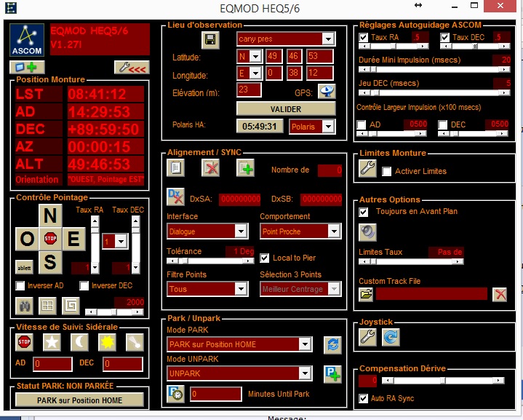Open the mosaic grid icon
This screenshot has width=523, height=420.
click(x=47, y=306)
